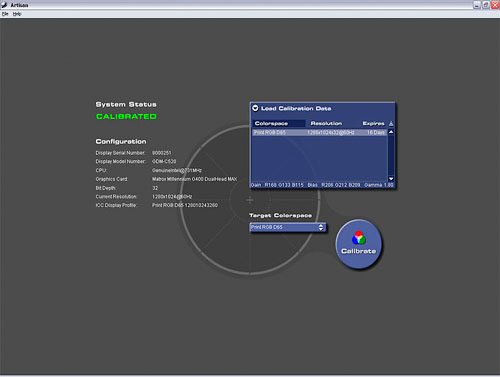Click the RGB color circles icon

pyautogui.click(x=359, y=237)
